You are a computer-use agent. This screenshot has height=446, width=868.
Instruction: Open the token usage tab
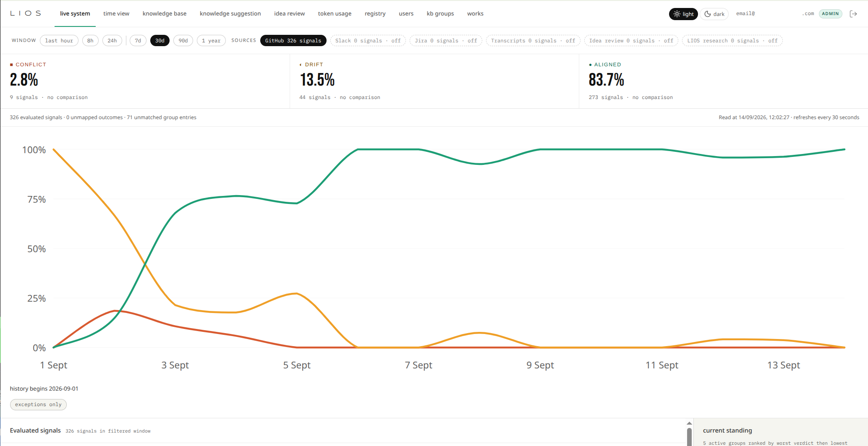(335, 13)
